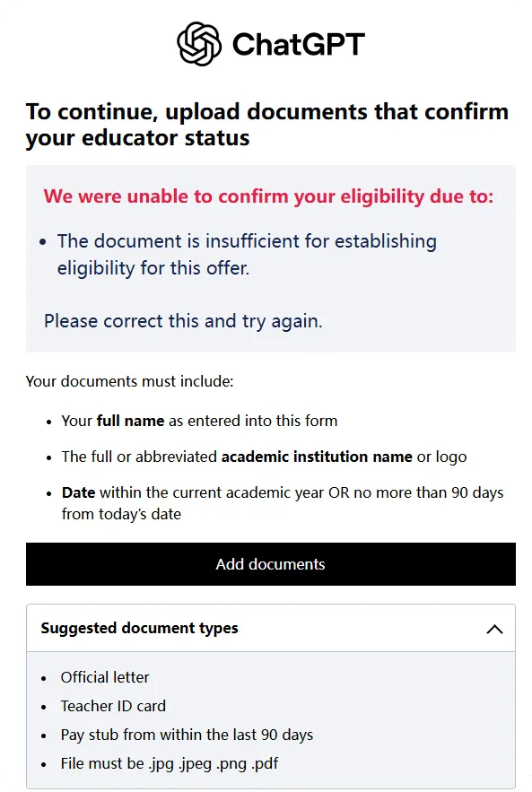Click the Date requirement bullet text
Image resolution: width=532 pixels, height=792 pixels.
click(x=283, y=503)
